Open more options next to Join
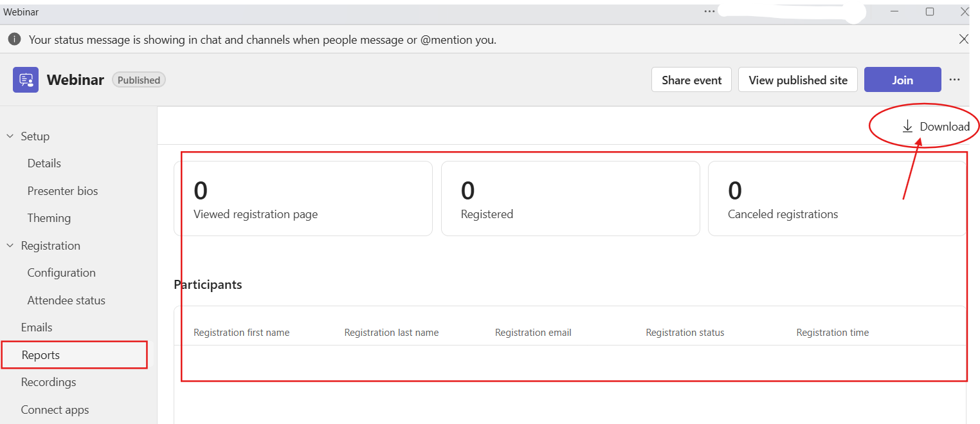Viewport: 980px width, 424px height. tap(954, 80)
